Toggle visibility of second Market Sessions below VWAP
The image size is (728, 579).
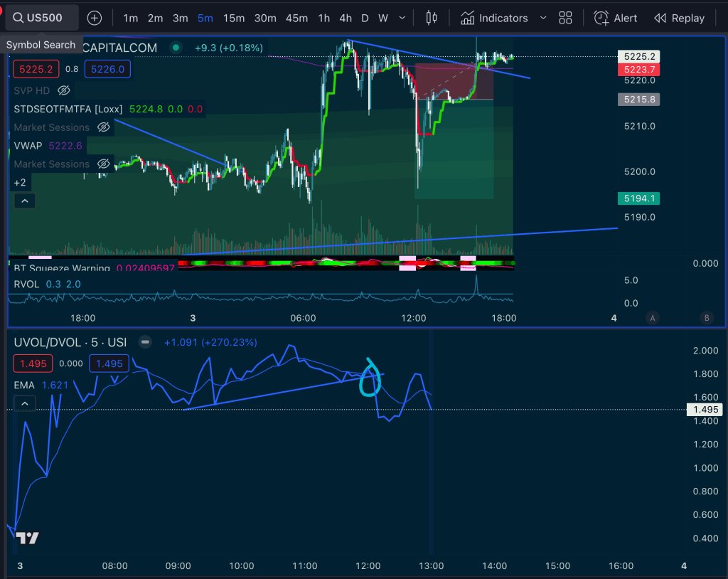104,164
